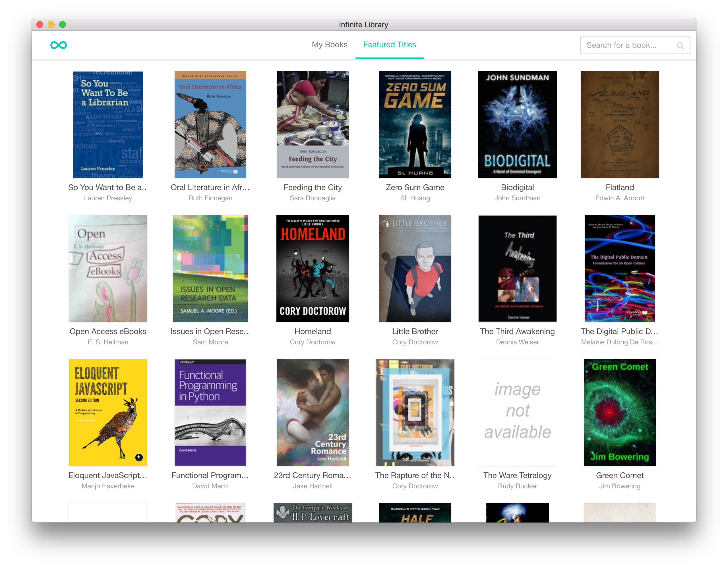Viewport: 728px width, 568px height.
Task: Click the search magnifier icon
Action: pyautogui.click(x=680, y=46)
